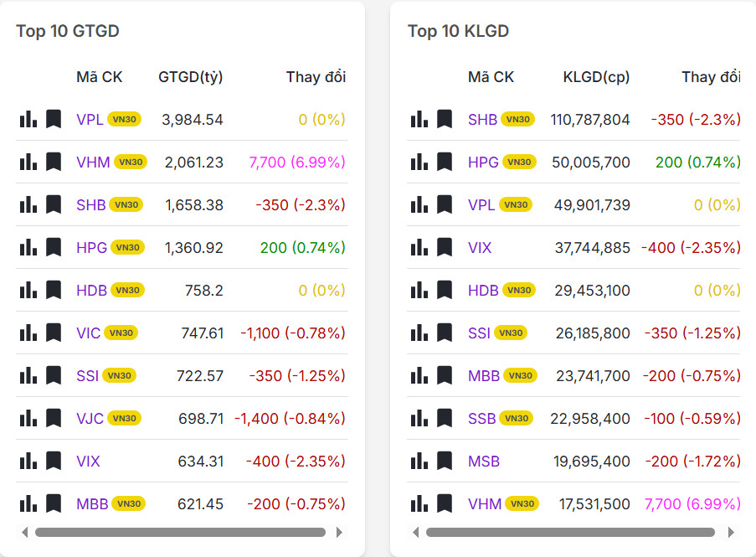Open chart icon for SHB in KLGD table
The width and height of the screenshot is (756, 557).
click(x=419, y=119)
